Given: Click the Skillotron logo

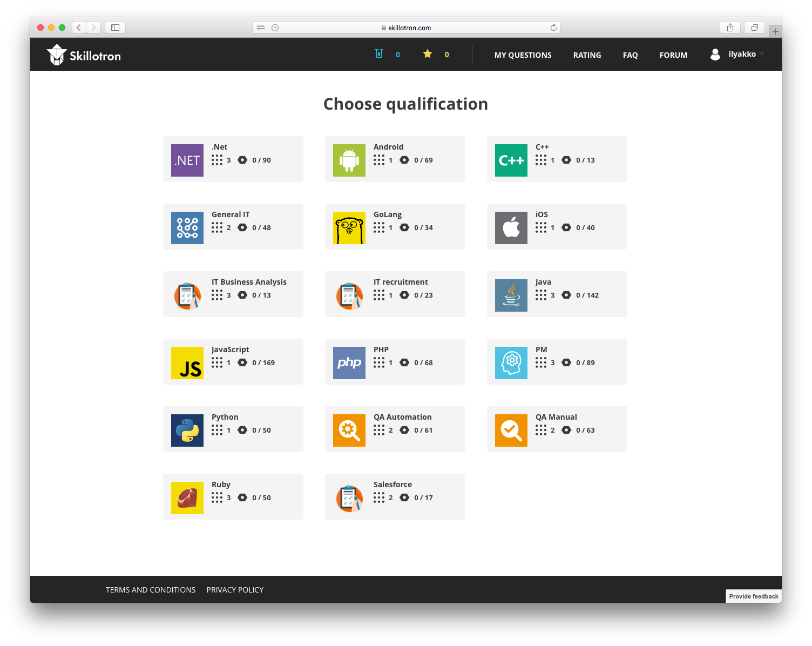Looking at the screenshot, I should click(x=84, y=55).
